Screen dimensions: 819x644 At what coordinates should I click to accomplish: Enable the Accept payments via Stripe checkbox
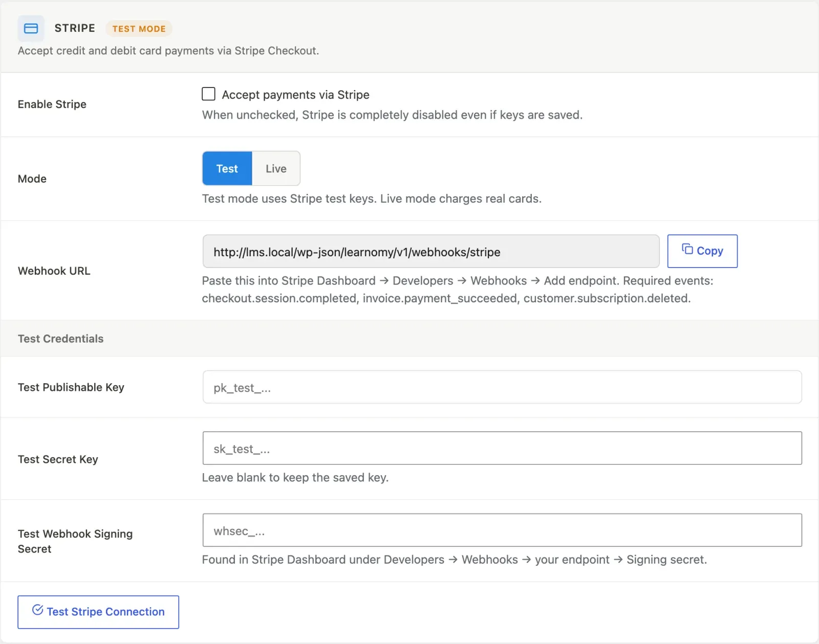click(208, 94)
